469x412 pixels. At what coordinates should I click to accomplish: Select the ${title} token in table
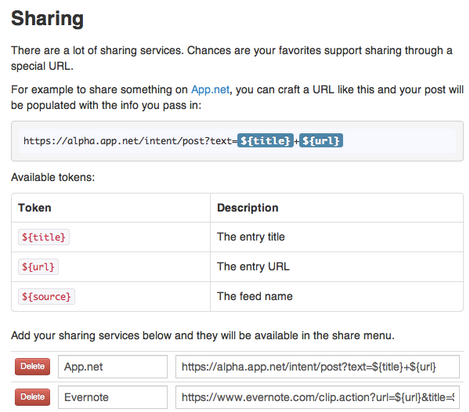(x=44, y=237)
